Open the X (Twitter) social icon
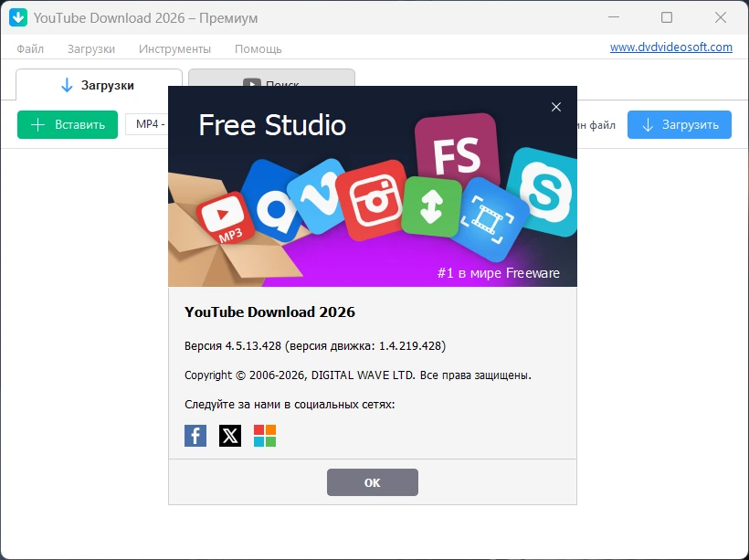 [x=230, y=435]
